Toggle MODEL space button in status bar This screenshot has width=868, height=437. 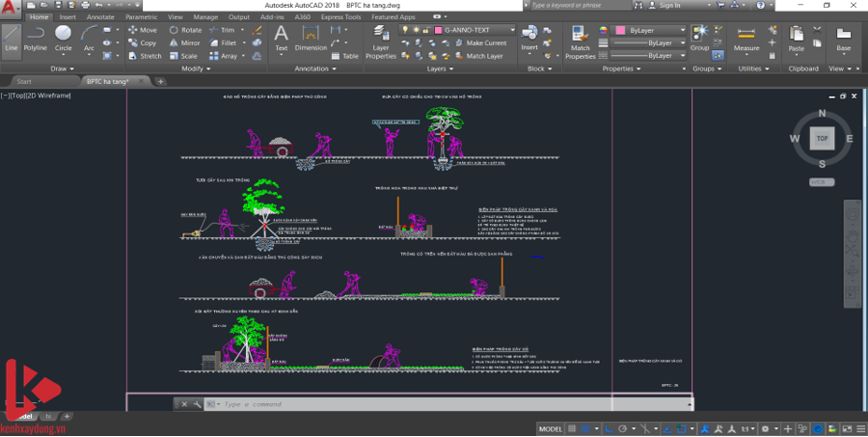(x=551, y=428)
